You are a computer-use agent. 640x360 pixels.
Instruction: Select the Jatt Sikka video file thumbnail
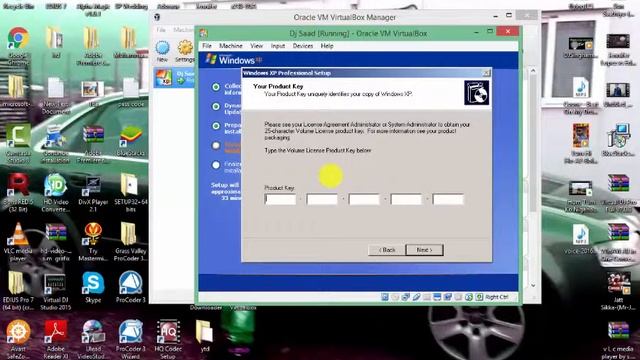[x=618, y=291]
